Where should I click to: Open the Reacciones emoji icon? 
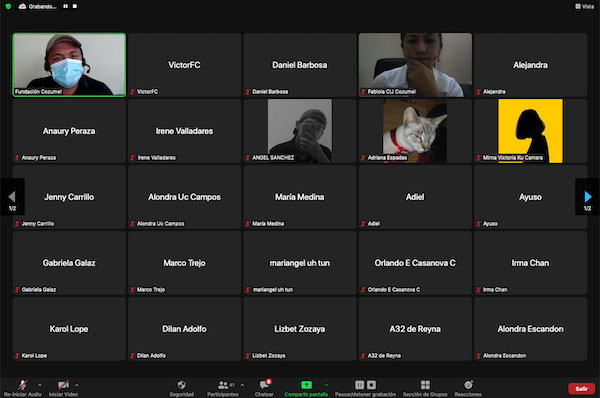click(x=468, y=385)
